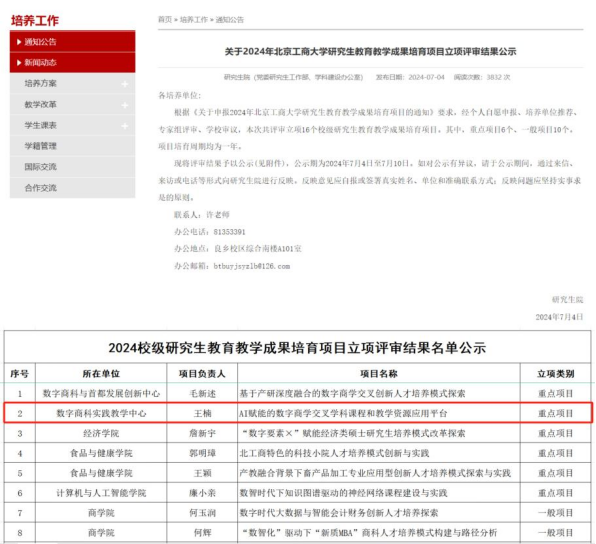
Task: Click the office phone number 81353391
Action: click(x=230, y=232)
